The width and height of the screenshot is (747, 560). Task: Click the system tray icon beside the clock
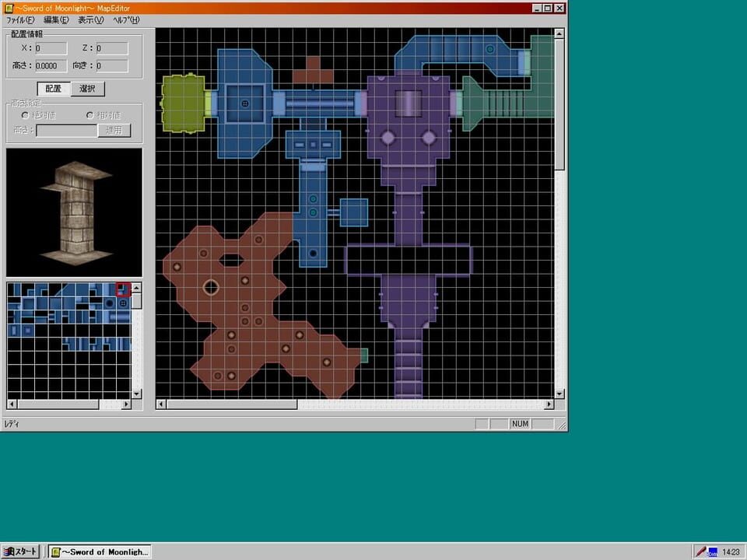click(x=707, y=551)
